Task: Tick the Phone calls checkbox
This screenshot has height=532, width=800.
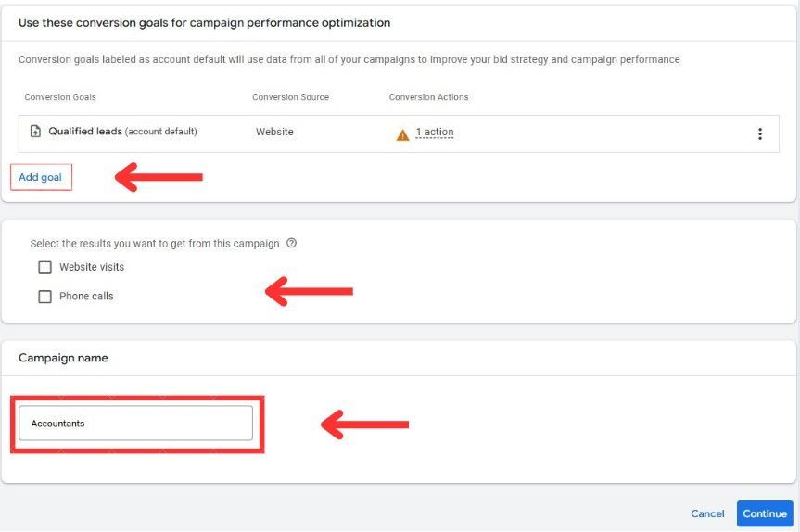Action: (44, 297)
